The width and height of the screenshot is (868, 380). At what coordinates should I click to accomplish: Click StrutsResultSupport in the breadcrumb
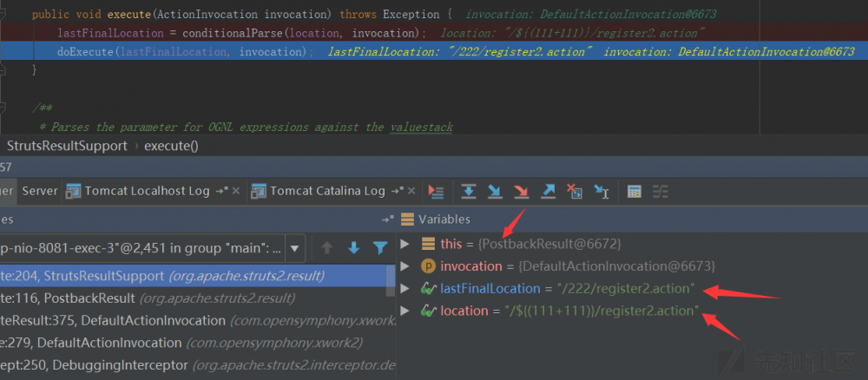pos(67,146)
